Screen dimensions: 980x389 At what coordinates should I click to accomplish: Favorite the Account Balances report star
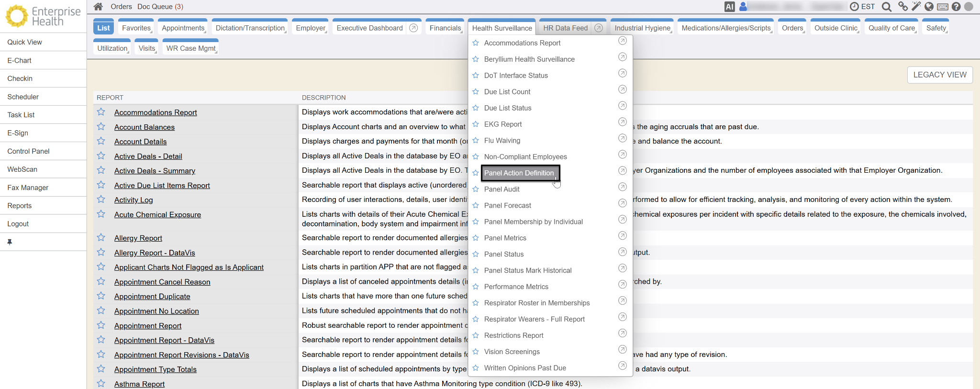coord(101,127)
